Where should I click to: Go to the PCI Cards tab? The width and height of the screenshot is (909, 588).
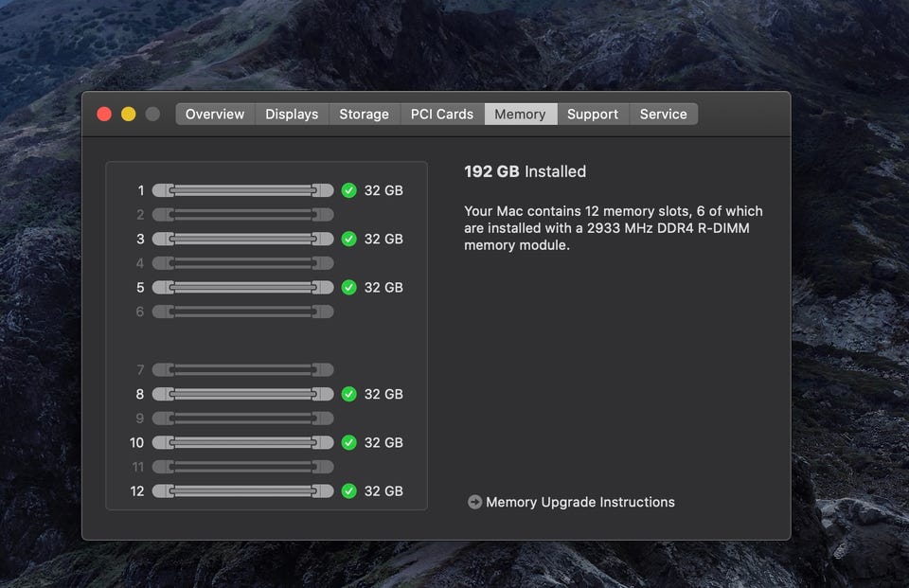[x=441, y=114]
